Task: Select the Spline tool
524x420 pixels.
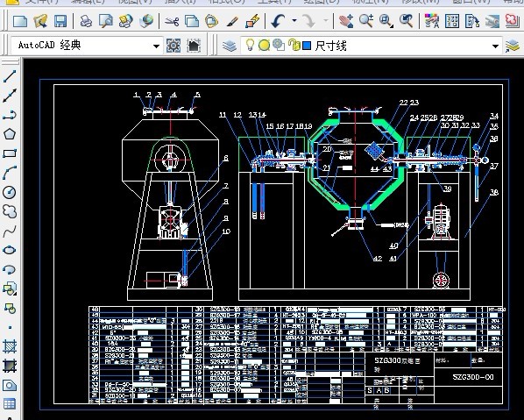Action: coord(10,231)
